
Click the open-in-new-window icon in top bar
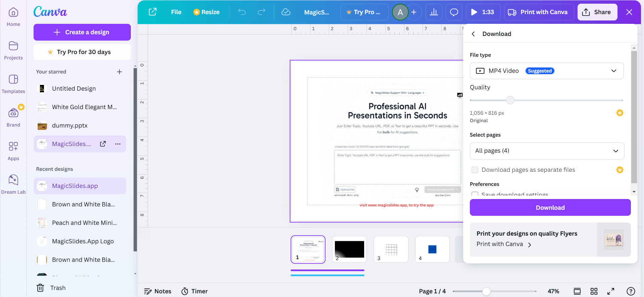153,12
